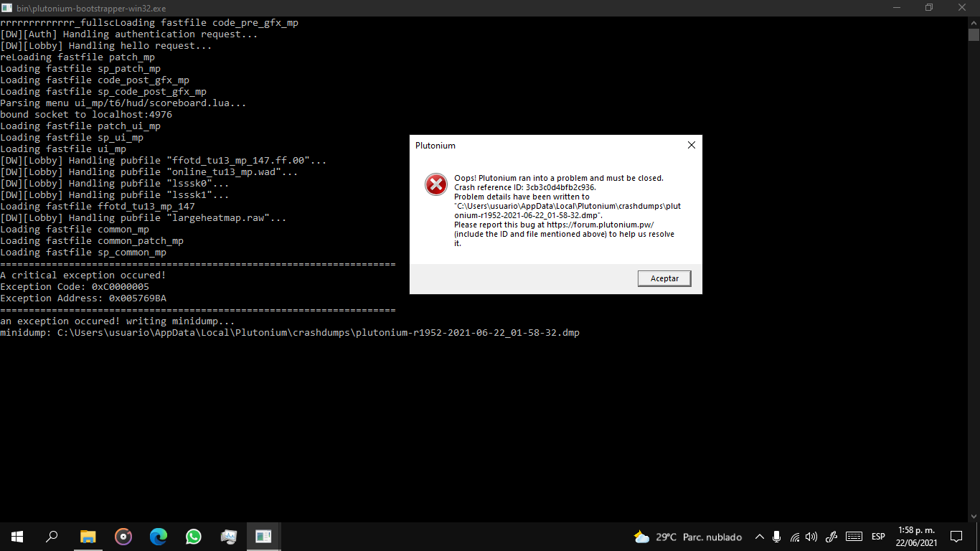Select the active Plutonium console taskbar button
Screen dimensions: 980x551
click(x=263, y=537)
